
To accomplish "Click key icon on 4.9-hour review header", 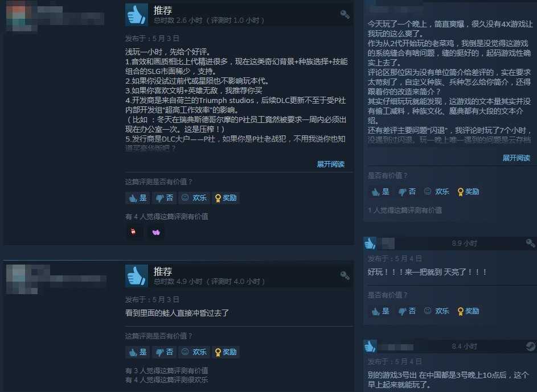I will (345, 275).
